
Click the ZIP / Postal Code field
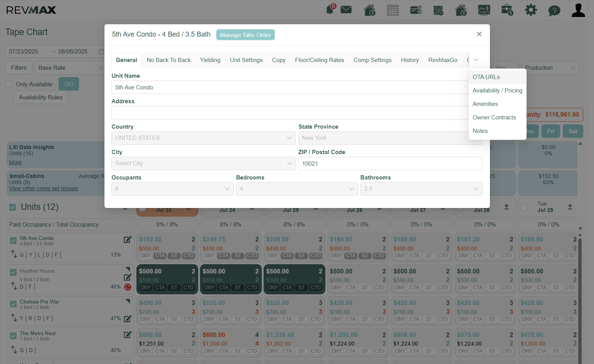coord(390,164)
